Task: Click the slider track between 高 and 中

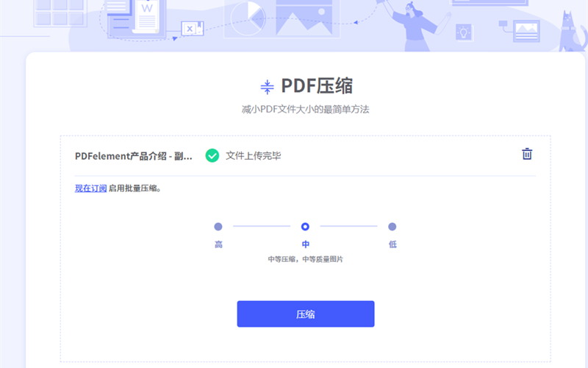Action: tap(262, 227)
